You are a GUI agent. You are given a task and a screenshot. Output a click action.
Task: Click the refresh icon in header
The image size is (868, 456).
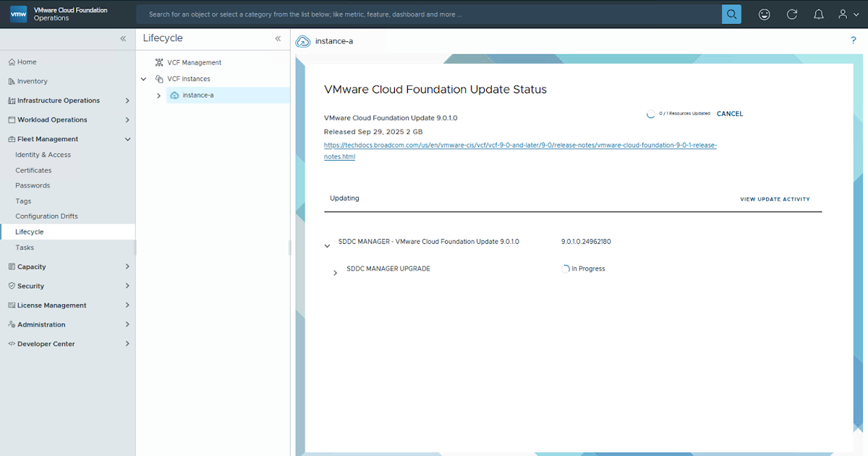pyautogui.click(x=792, y=14)
